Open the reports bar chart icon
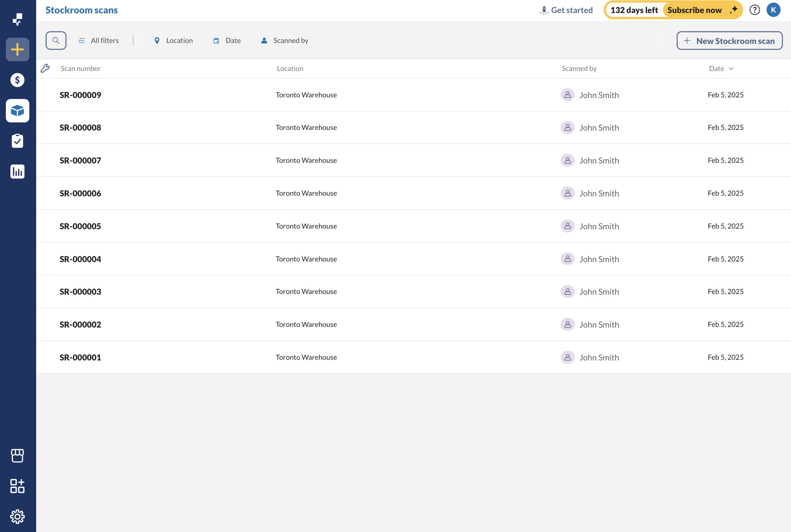The width and height of the screenshot is (791, 532). coord(17,172)
